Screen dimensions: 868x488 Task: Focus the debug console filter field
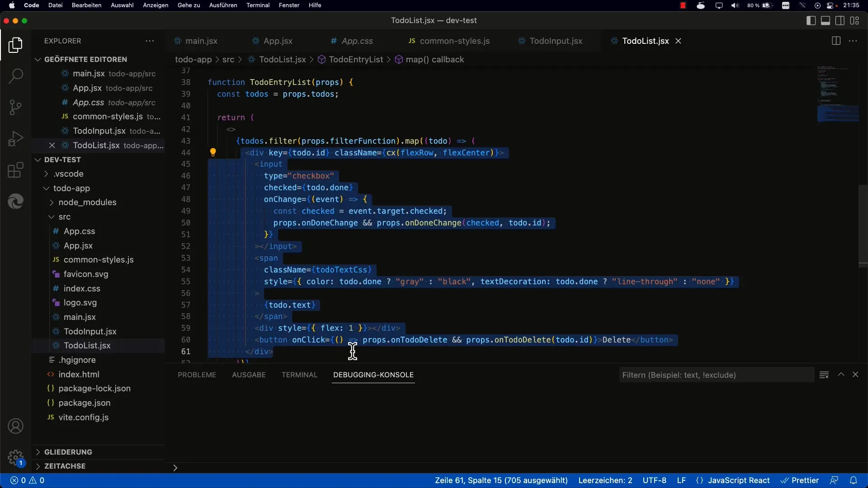716,375
